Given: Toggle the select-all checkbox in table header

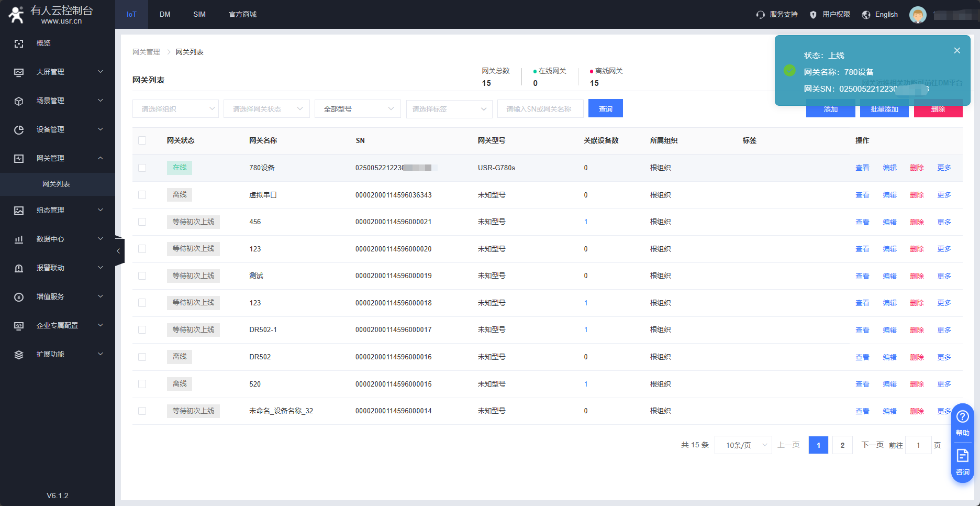Looking at the screenshot, I should 142,140.
